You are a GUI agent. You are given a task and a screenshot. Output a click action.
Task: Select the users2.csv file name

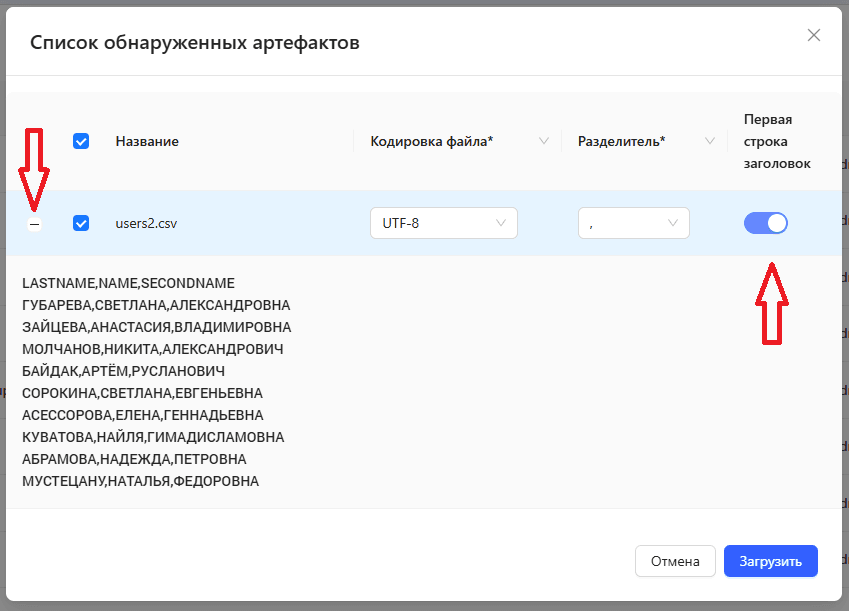click(146, 223)
